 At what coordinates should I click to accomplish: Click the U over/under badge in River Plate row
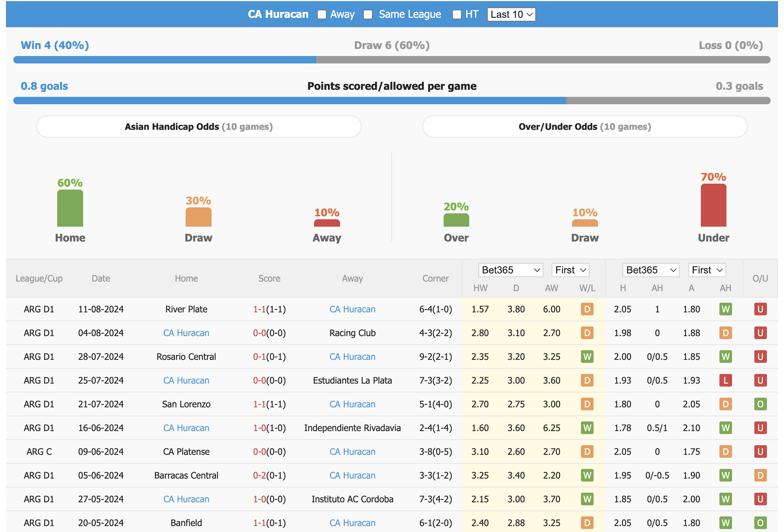tap(760, 309)
